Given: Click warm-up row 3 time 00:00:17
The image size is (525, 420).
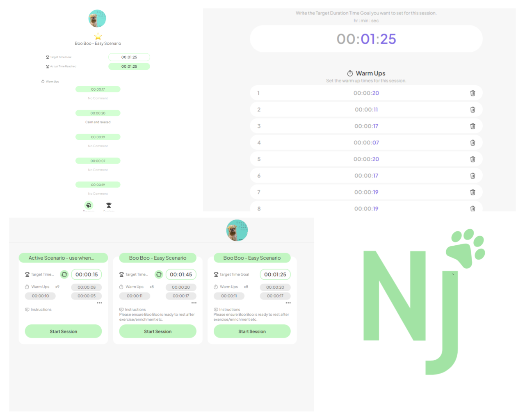Looking at the screenshot, I should 366,126.
